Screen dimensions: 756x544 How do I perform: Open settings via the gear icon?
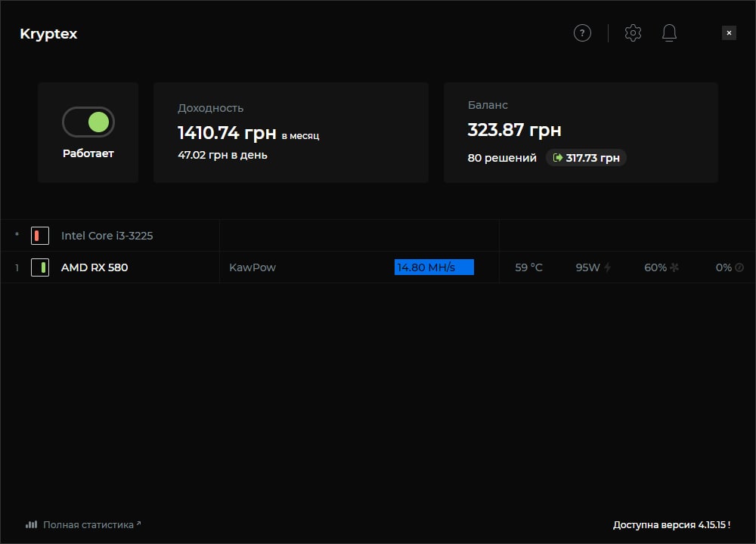click(x=633, y=32)
